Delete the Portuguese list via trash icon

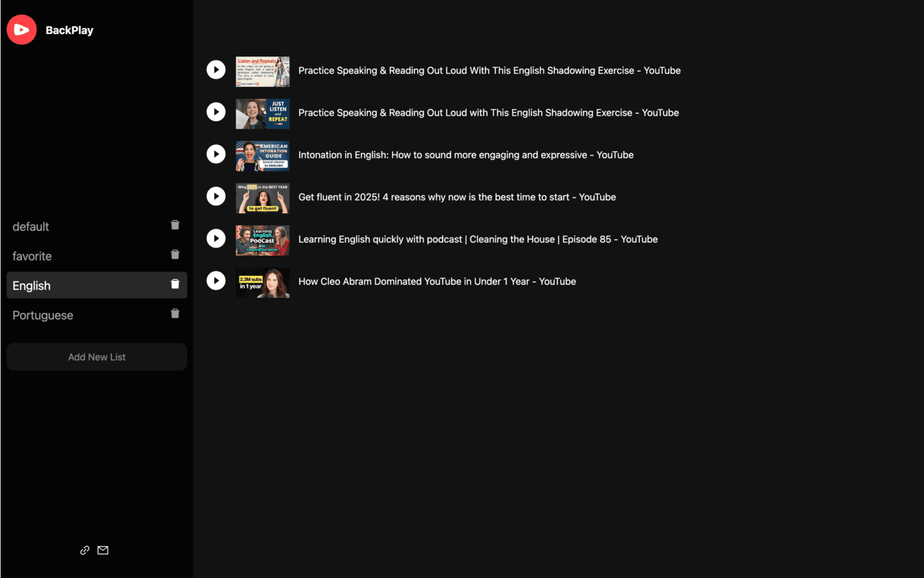pyautogui.click(x=175, y=314)
